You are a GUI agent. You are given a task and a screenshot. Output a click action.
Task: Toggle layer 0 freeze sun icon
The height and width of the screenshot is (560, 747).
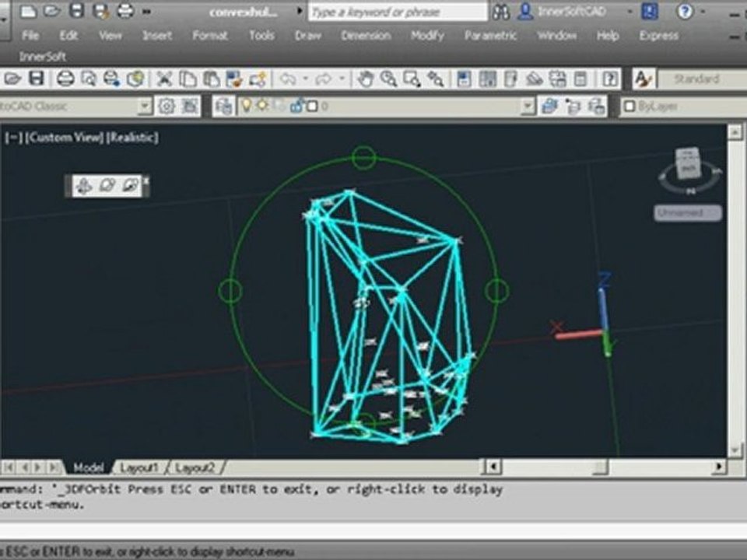262,106
